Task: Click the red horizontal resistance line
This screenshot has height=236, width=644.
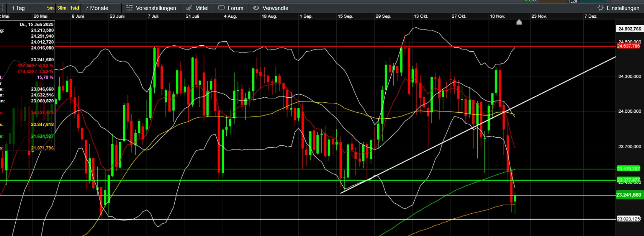Action: tap(319, 46)
